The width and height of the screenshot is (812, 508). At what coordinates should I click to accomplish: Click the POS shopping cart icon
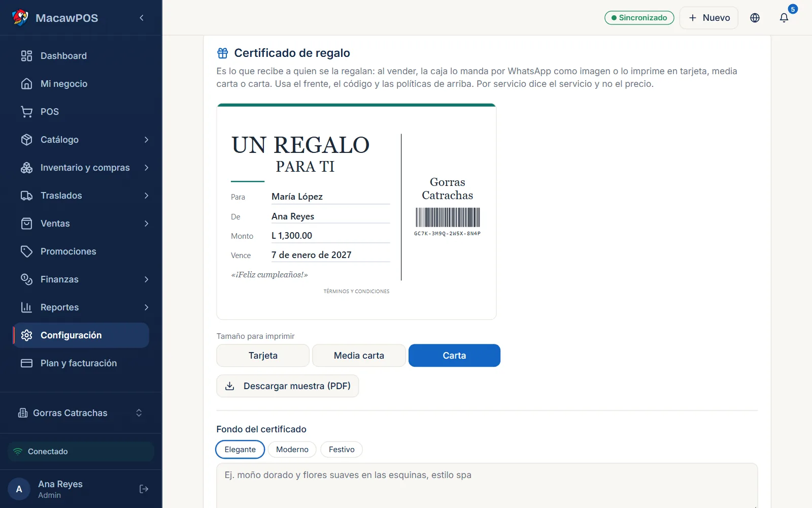26,112
